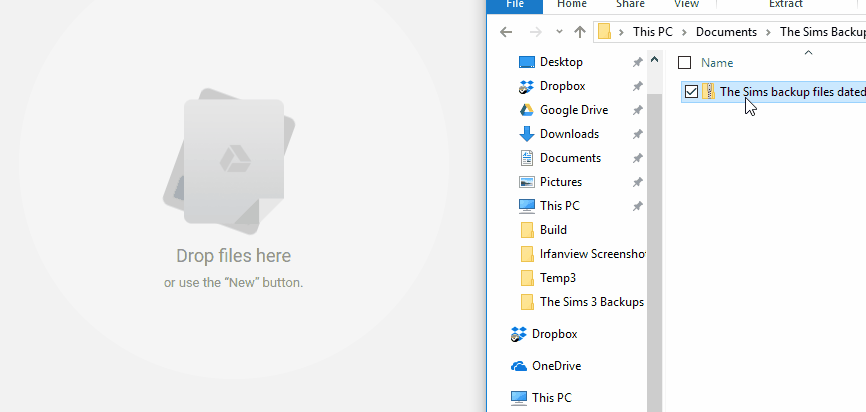Click the pin icon next to Pictures
866x412 pixels.
pyautogui.click(x=637, y=182)
